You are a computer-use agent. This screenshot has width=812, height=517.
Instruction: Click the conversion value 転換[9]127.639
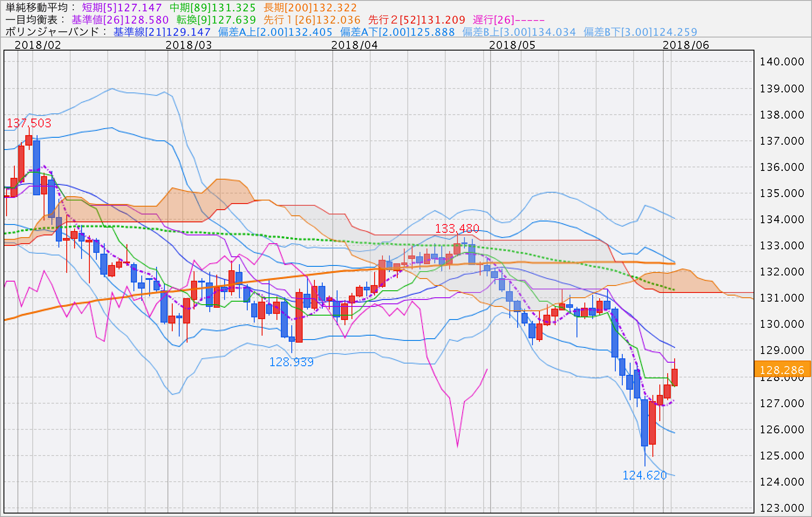[x=216, y=20]
